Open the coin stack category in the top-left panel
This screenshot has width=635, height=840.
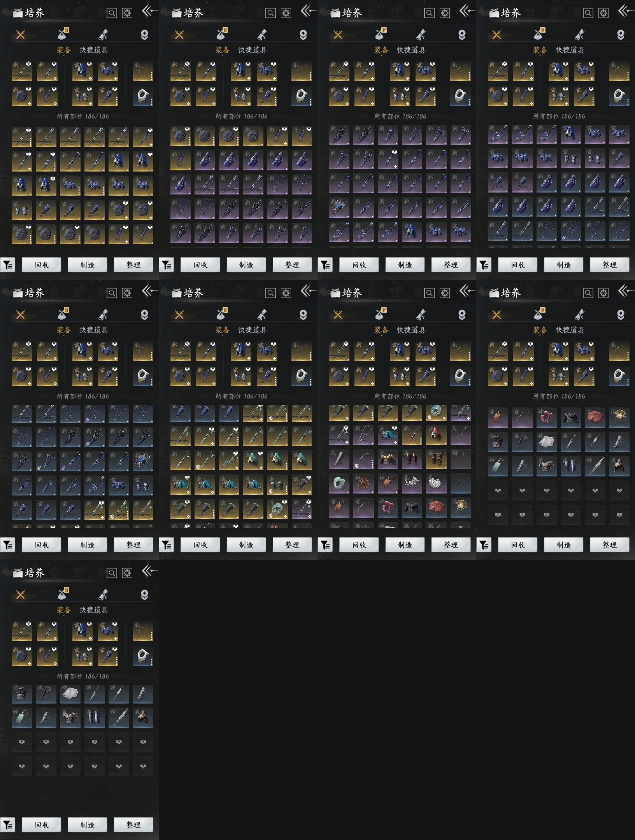(x=144, y=35)
